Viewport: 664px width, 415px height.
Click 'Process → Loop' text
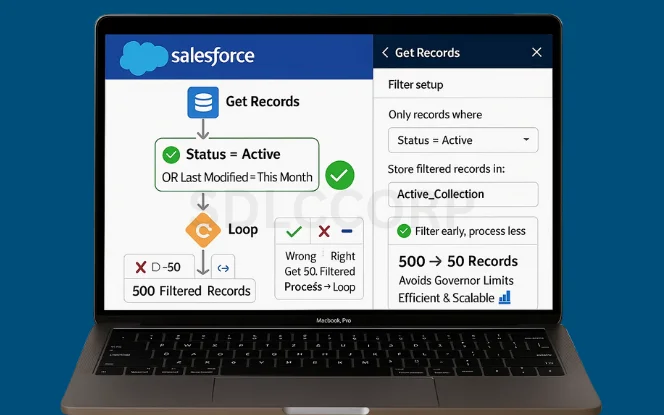click(320, 287)
